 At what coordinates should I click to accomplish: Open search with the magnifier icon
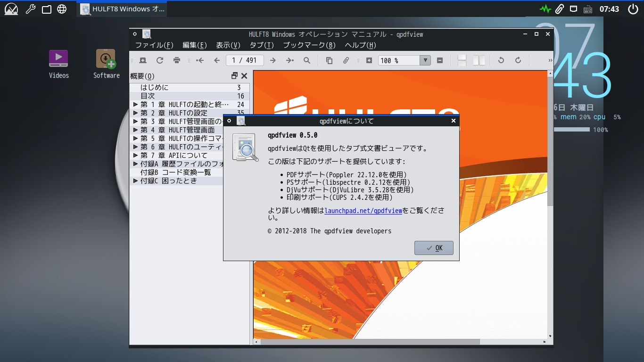coord(307,60)
